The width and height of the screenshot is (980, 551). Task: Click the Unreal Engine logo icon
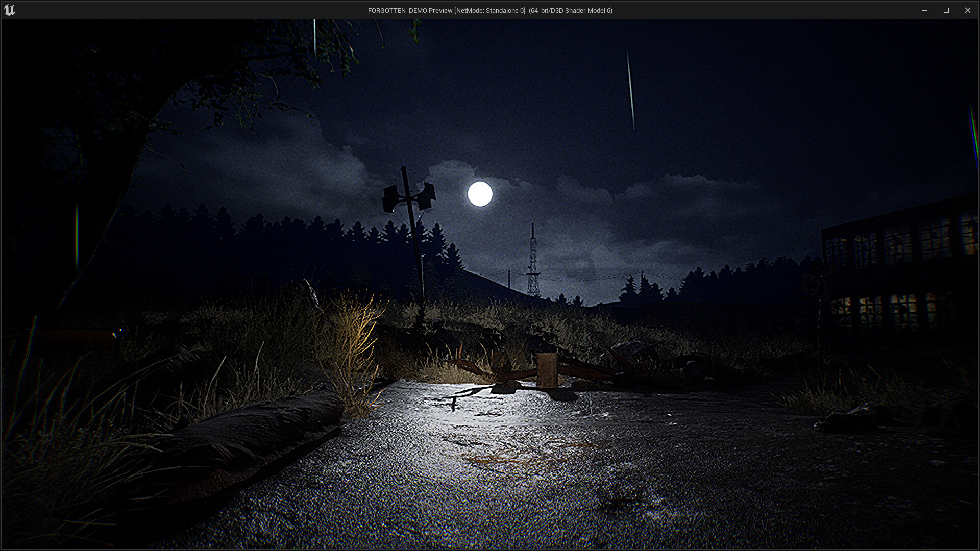[10, 10]
